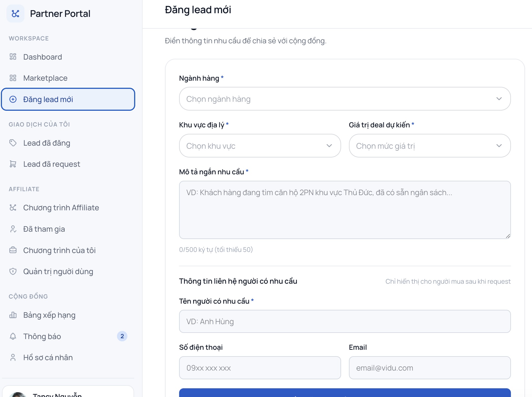Open the Lead đã đăng page
This screenshot has height=397, width=532.
pyautogui.click(x=68, y=143)
